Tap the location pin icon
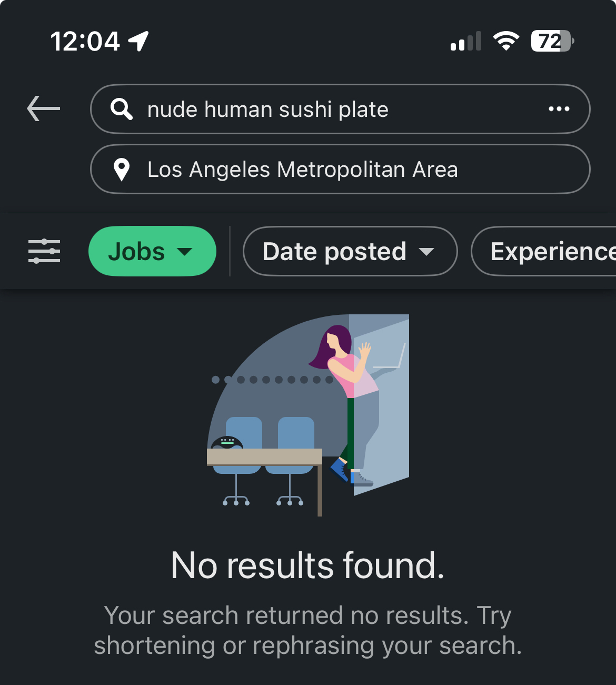Viewport: 616px width, 685px height. click(122, 170)
